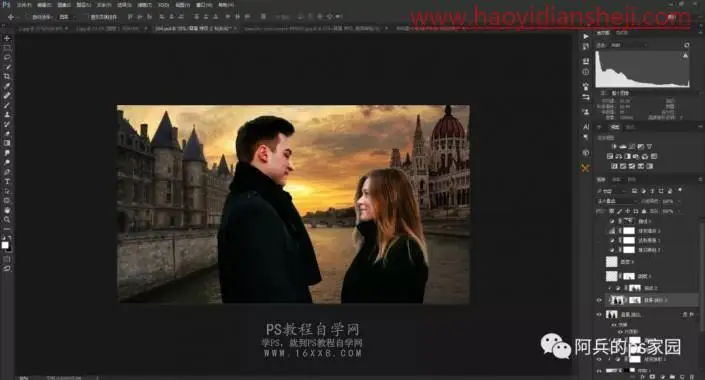Hide the selected highlighted layer
Viewport: 705px width, 380px height.
(x=599, y=300)
